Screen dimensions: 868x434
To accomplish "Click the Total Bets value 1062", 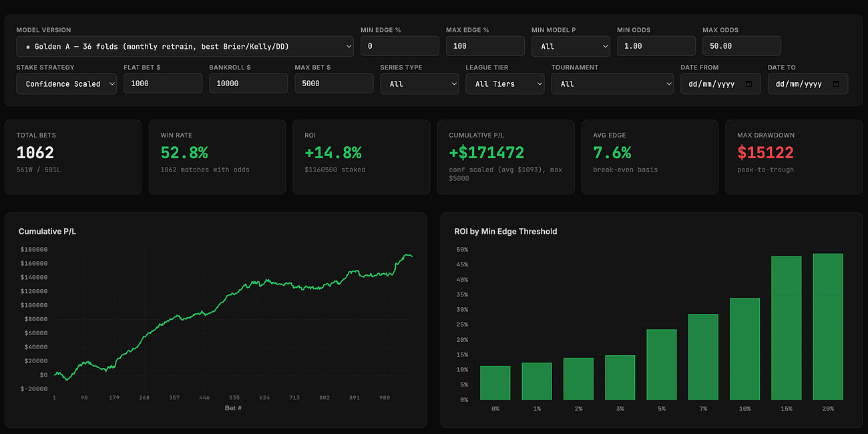I will [x=35, y=153].
